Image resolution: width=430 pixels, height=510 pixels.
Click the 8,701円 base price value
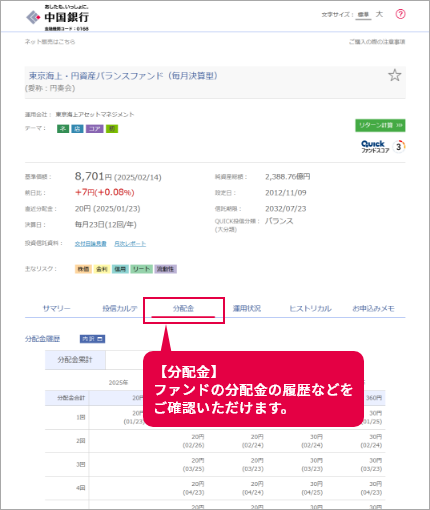(x=93, y=176)
